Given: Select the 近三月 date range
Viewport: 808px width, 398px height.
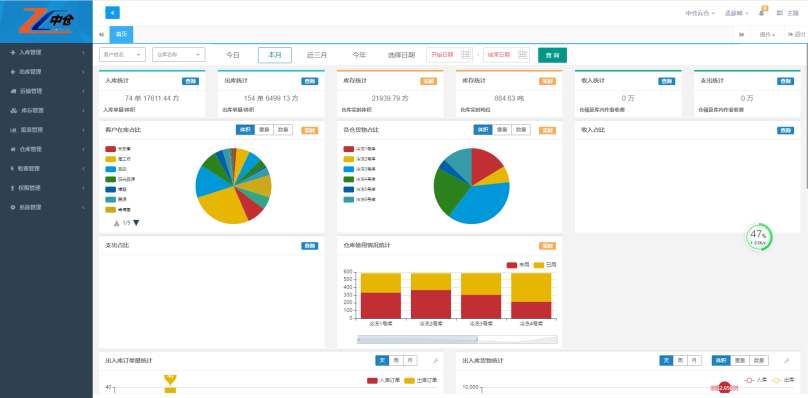Looking at the screenshot, I should pos(317,55).
